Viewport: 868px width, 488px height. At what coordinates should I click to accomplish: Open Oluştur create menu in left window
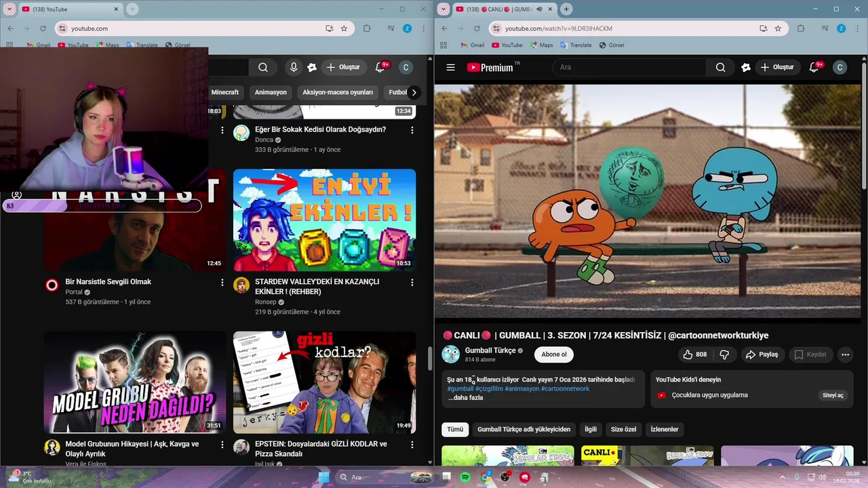(342, 67)
